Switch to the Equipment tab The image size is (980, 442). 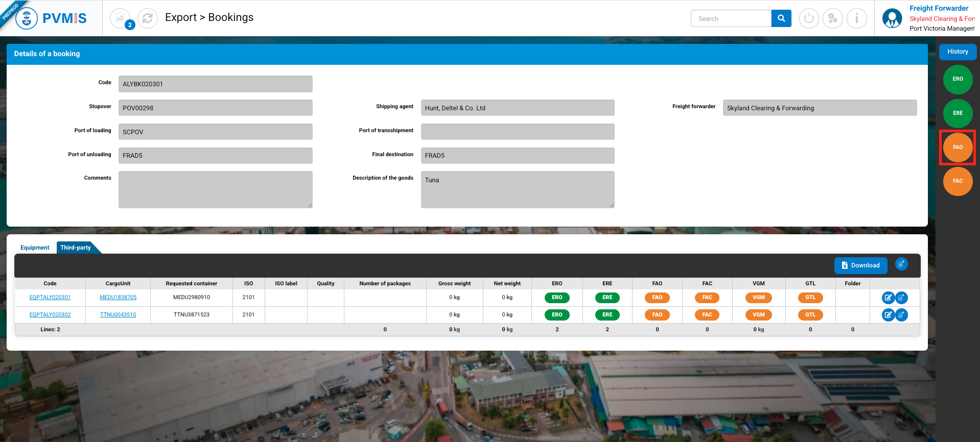[35, 248]
